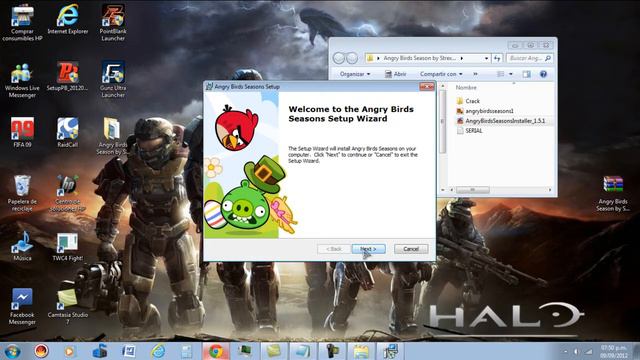This screenshot has width=640, height=360.
Task: Click the disabled Back button in Setup
Action: [x=333, y=249]
